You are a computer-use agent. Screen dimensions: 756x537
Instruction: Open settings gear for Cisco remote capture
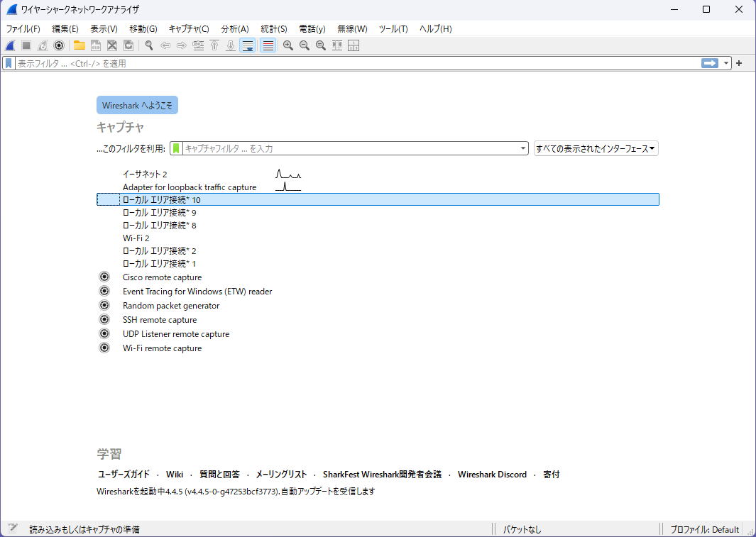[104, 277]
